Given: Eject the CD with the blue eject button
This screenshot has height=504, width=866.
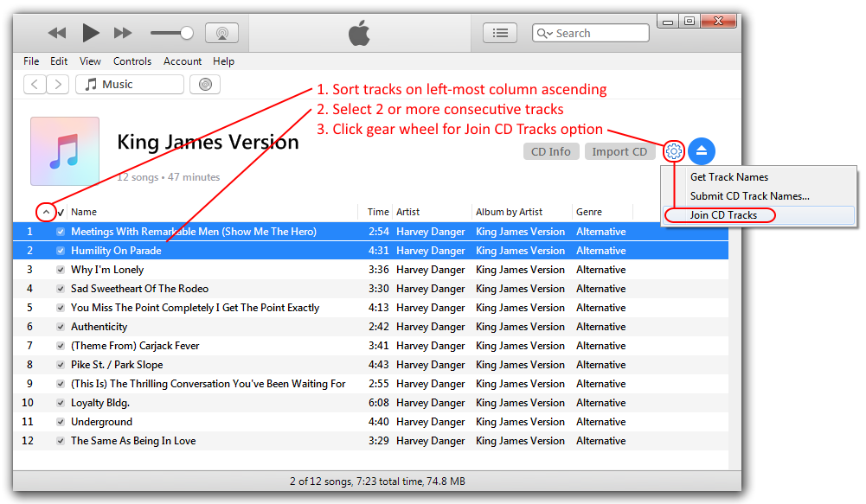Looking at the screenshot, I should coord(702,150).
